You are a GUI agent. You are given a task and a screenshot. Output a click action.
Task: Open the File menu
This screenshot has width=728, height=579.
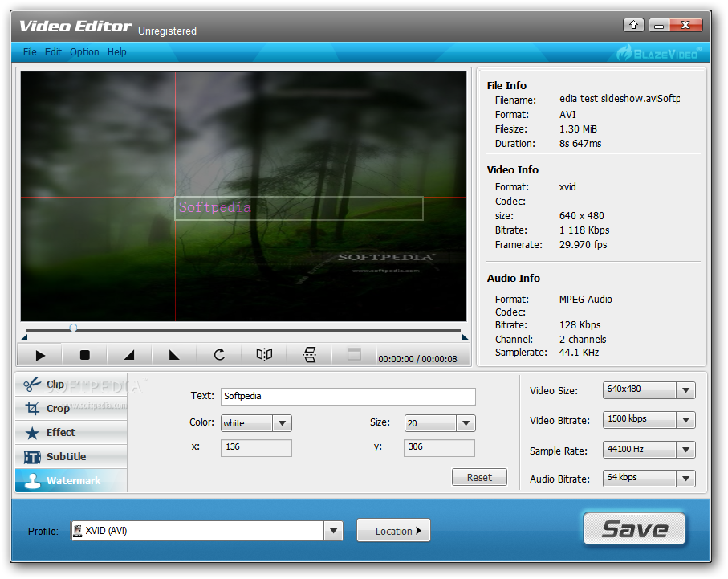pyautogui.click(x=30, y=52)
